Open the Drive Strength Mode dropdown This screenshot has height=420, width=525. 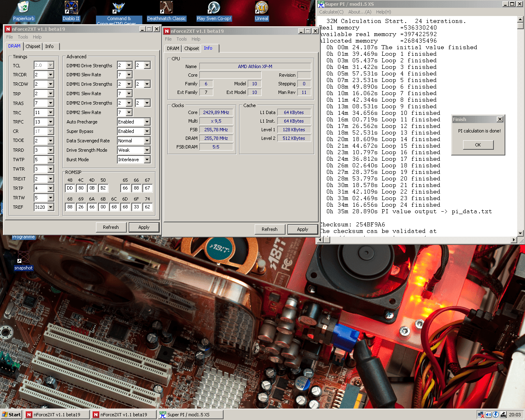147,150
